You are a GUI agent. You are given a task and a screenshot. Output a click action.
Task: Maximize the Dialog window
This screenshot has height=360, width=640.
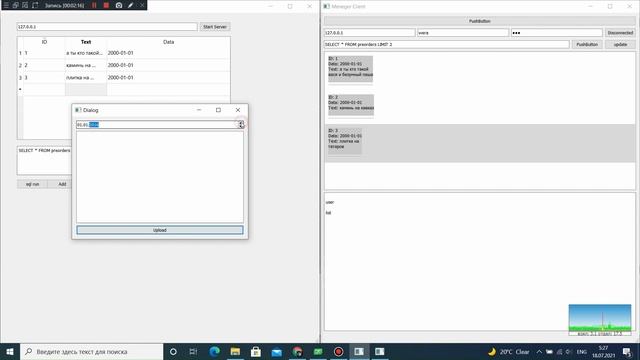coord(218,110)
